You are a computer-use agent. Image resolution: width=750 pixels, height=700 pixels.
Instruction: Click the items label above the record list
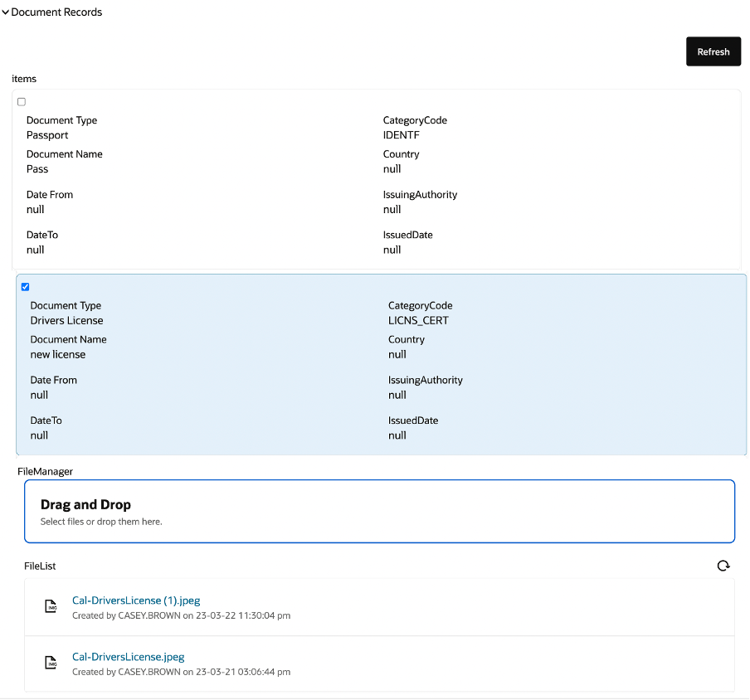(24, 78)
